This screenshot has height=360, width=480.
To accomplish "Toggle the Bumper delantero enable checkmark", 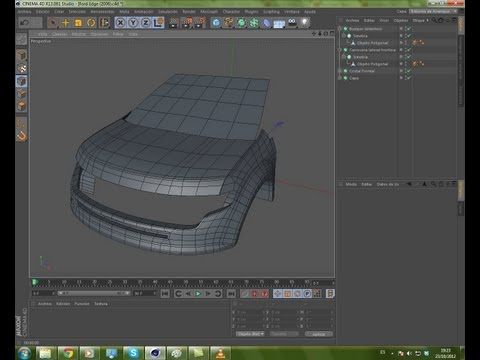I will [408, 29].
